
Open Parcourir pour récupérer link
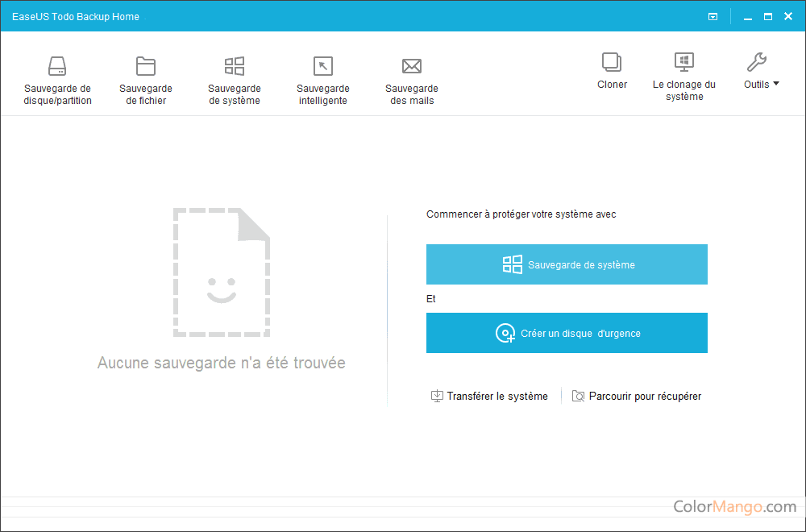pyautogui.click(x=637, y=396)
